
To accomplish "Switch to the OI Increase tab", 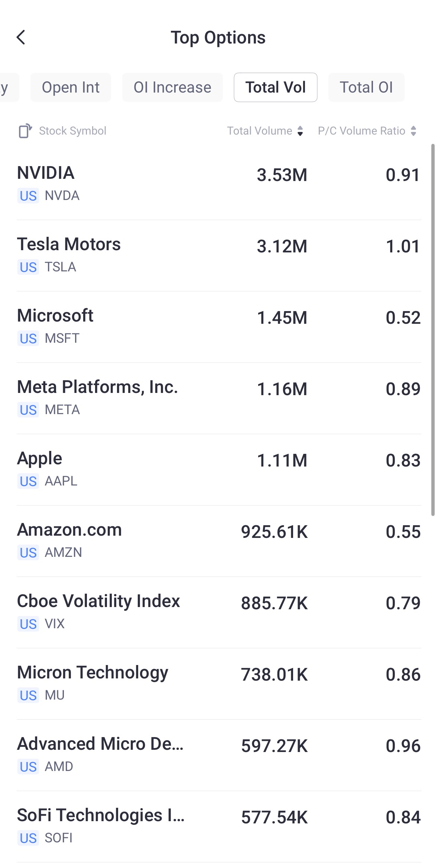I will (172, 88).
